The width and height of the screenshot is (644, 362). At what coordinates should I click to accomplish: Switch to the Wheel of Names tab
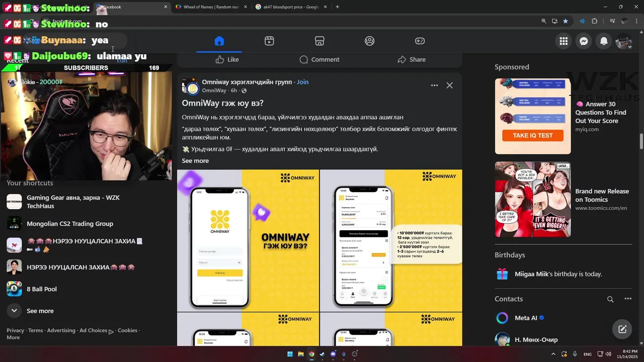pyautogui.click(x=210, y=7)
